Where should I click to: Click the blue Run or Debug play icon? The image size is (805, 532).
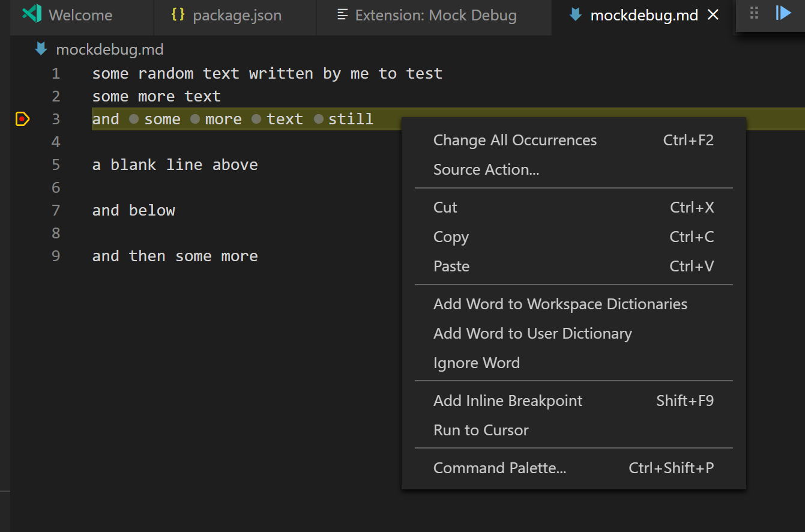(x=784, y=13)
